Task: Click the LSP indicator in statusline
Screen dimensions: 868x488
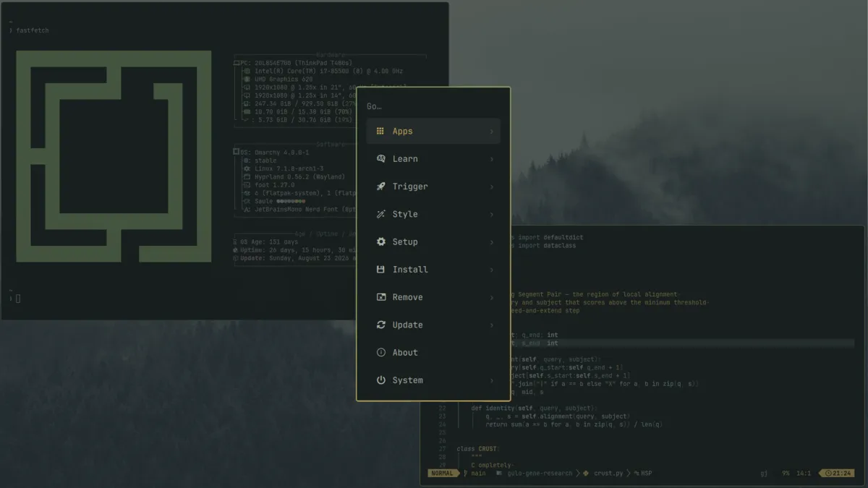Action: click(642, 474)
